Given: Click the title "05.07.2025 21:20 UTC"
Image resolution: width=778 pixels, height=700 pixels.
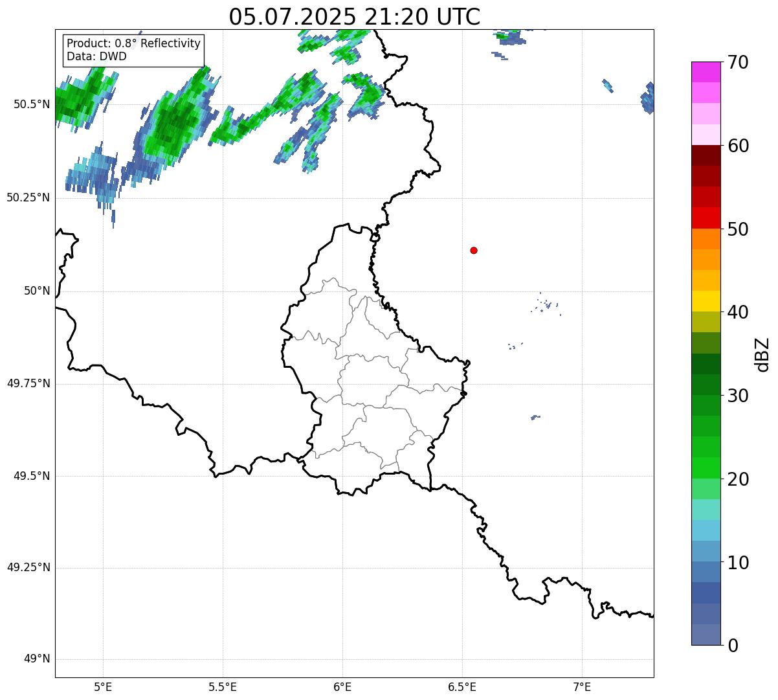Looking at the screenshot, I should [x=355, y=17].
